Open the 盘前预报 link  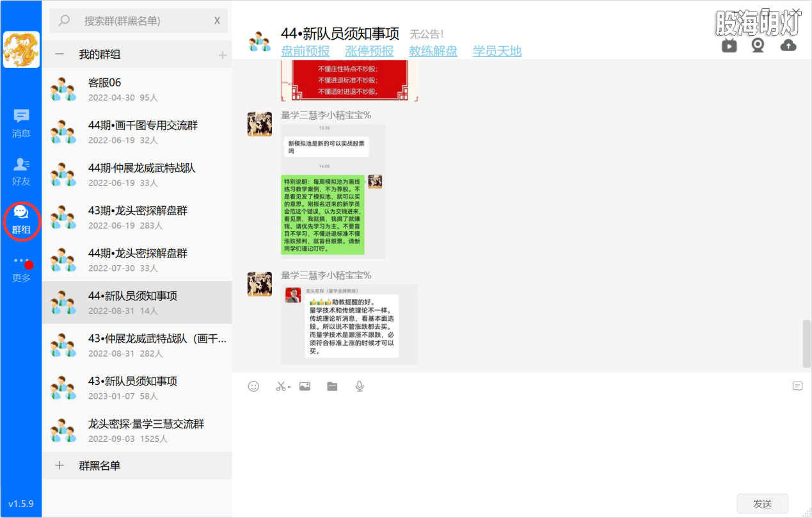305,51
